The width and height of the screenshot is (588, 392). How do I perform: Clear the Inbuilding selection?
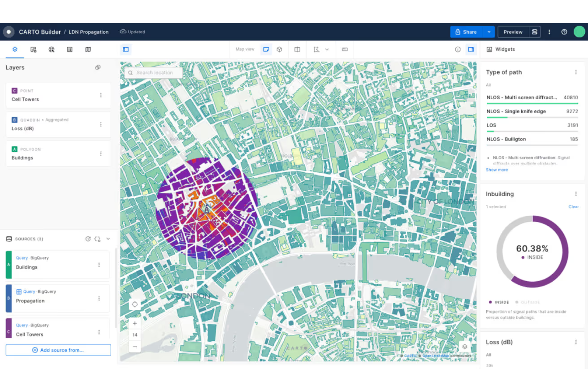573,207
